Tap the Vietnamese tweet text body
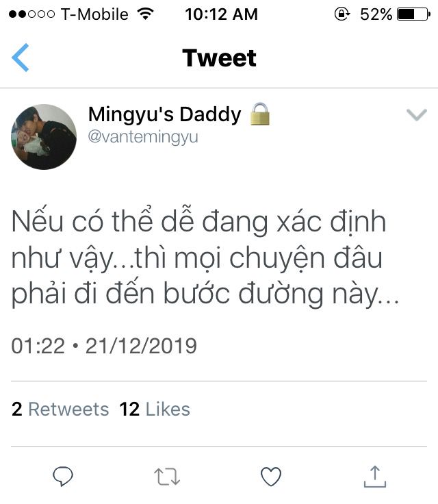The width and height of the screenshot is (438, 504). click(x=205, y=257)
